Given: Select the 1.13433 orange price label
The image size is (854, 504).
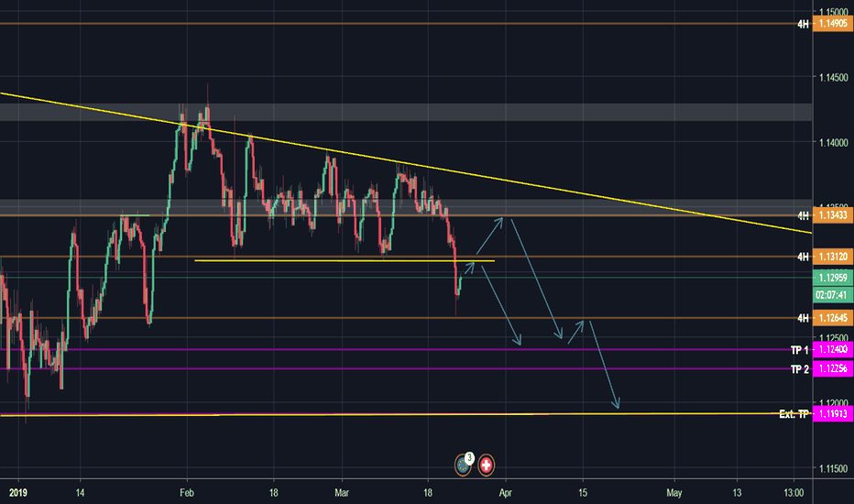Looking at the screenshot, I should click(833, 215).
